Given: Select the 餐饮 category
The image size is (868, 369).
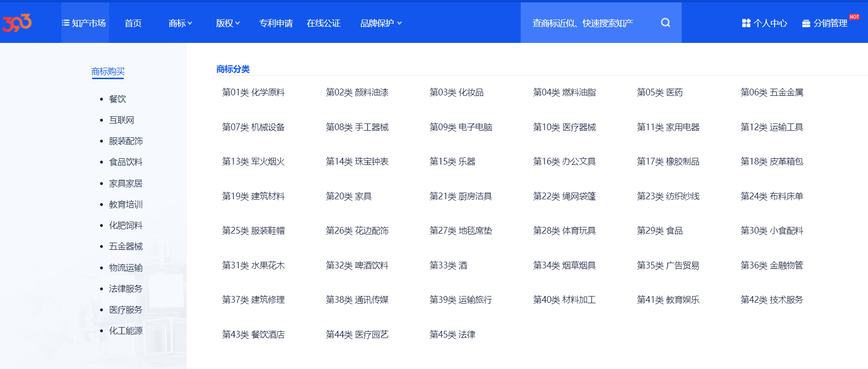Looking at the screenshot, I should tap(118, 99).
